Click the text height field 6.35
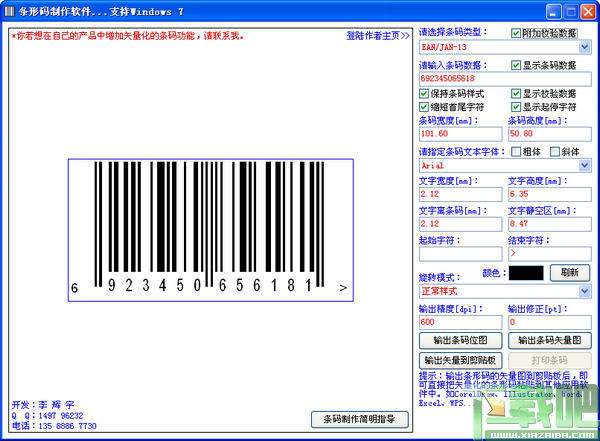The width and height of the screenshot is (600, 441). click(550, 194)
